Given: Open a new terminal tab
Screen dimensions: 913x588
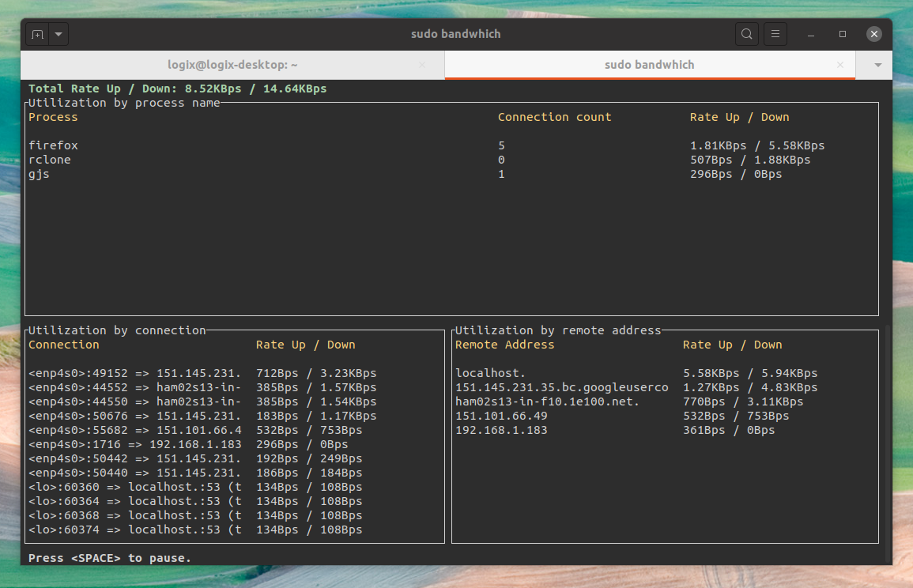Looking at the screenshot, I should (x=38, y=33).
